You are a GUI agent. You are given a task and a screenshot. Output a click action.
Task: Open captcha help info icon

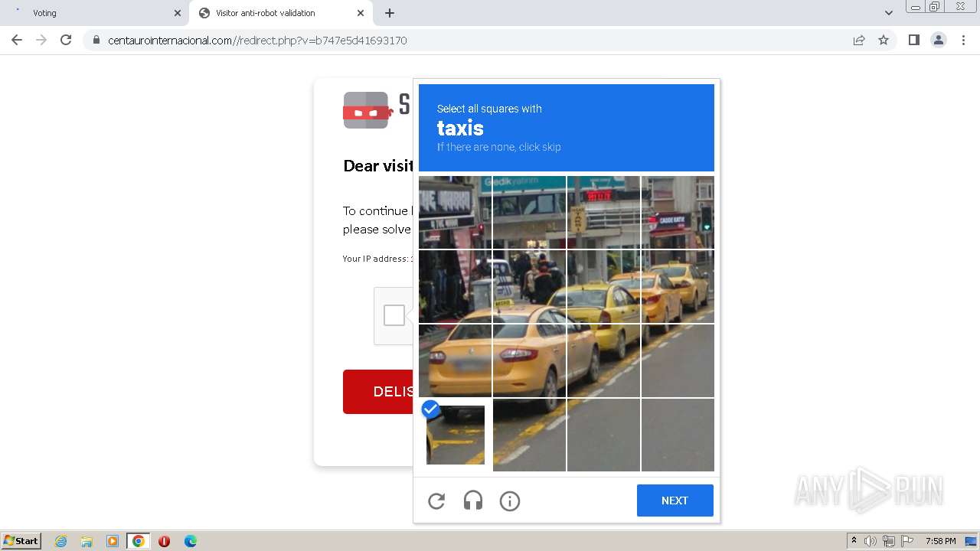click(510, 500)
